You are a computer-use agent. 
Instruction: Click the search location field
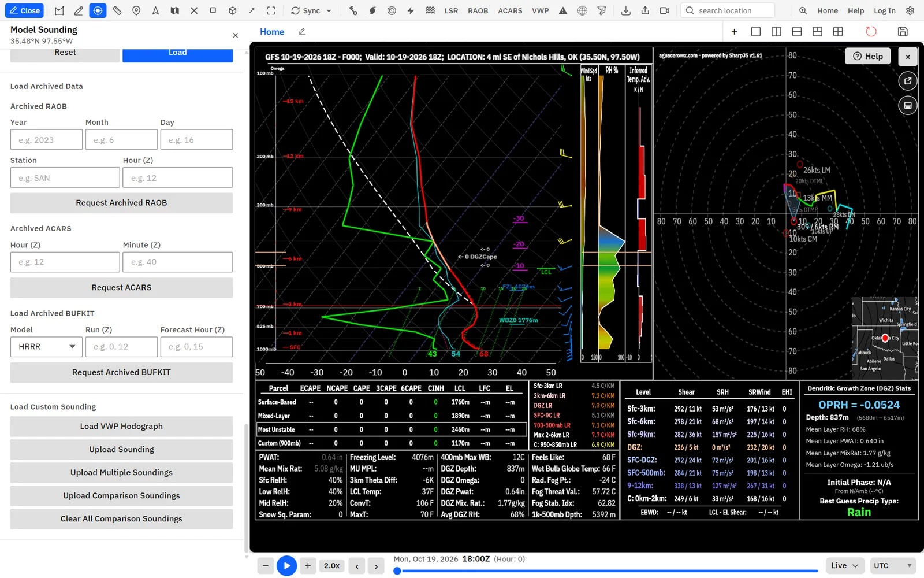pyautogui.click(x=728, y=10)
